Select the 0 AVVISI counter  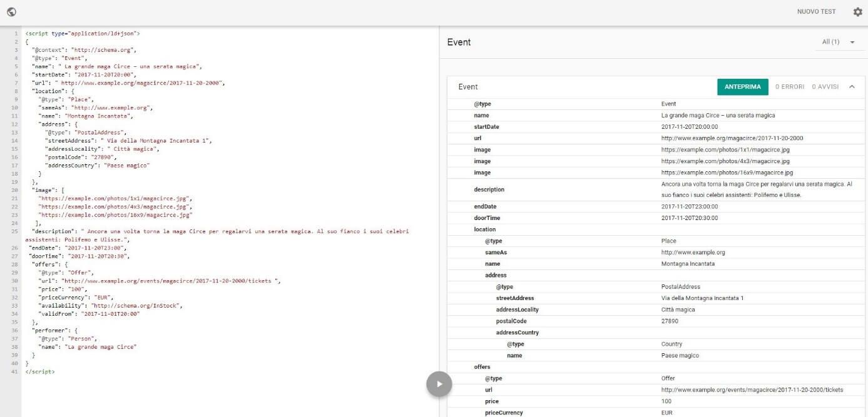825,87
